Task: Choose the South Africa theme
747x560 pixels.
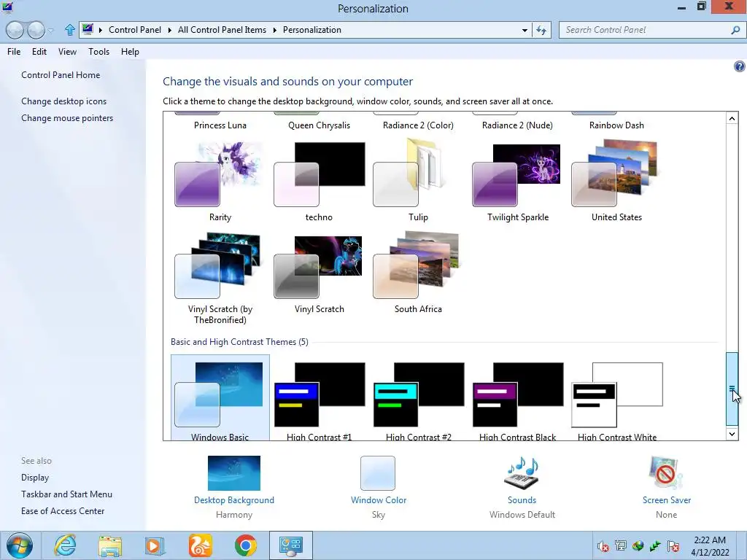Action: point(418,273)
